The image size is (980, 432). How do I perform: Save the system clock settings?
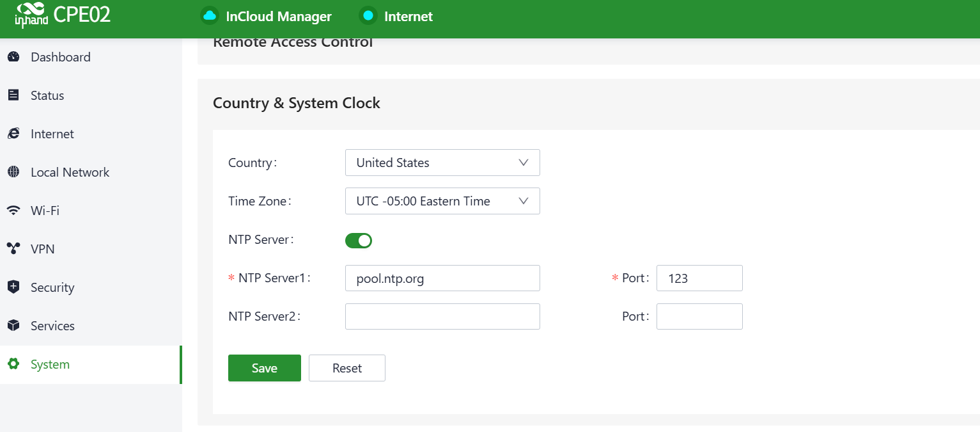tap(264, 368)
